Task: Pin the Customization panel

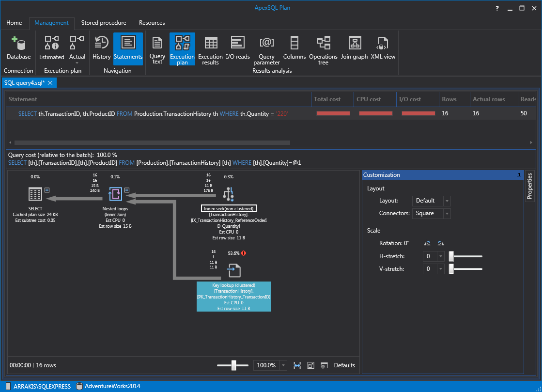Action: coord(519,175)
